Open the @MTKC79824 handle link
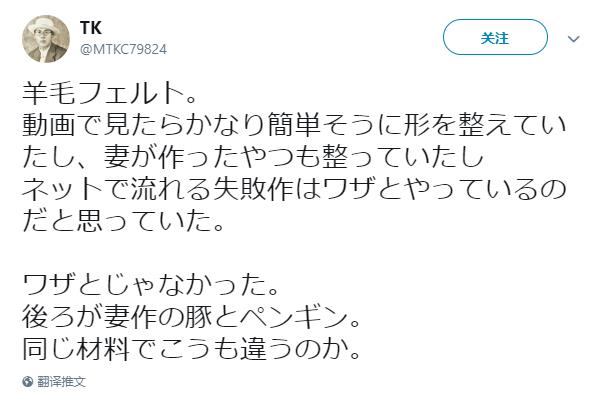614x395 pixels. (x=123, y=49)
